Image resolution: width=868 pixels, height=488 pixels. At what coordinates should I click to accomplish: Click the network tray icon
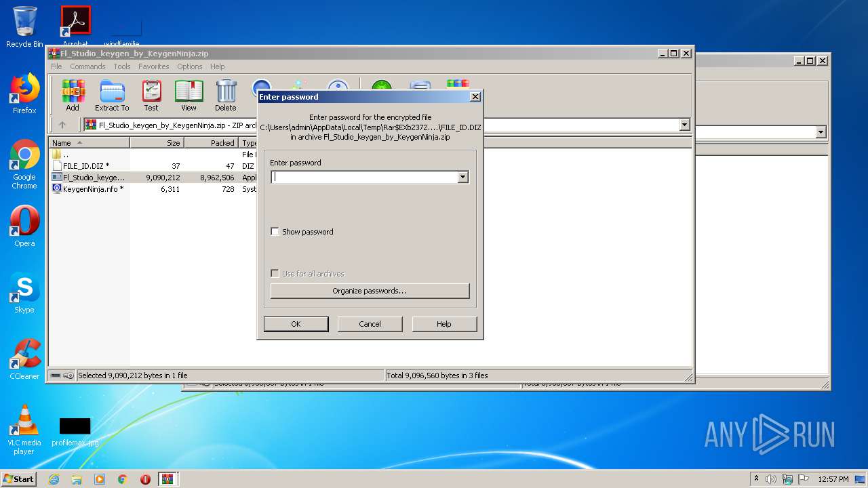787,479
